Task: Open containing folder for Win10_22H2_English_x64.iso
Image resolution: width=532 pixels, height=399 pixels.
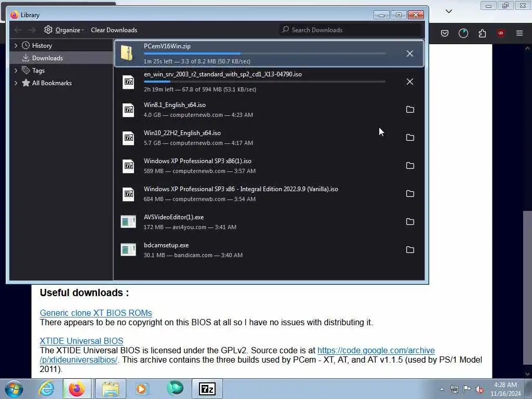Action: tap(410, 137)
